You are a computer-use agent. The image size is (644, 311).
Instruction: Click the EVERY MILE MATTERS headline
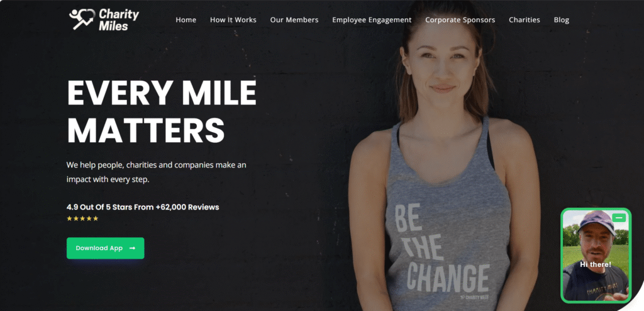coord(162,111)
